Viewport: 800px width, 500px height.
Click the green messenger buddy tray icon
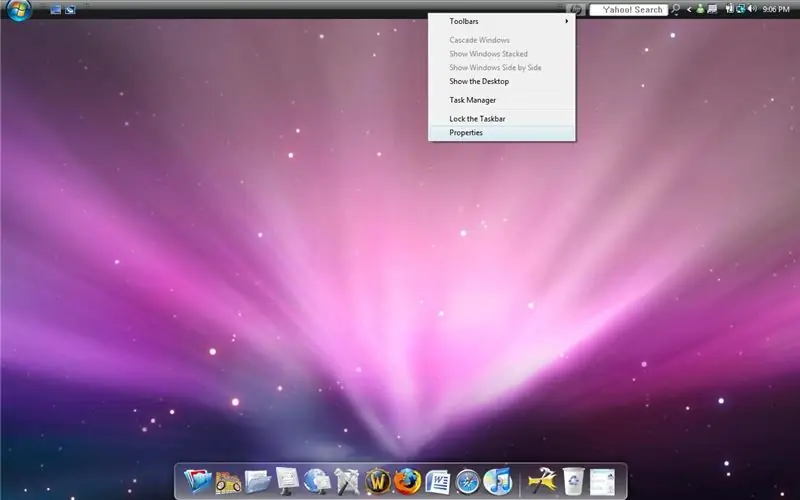click(701, 9)
